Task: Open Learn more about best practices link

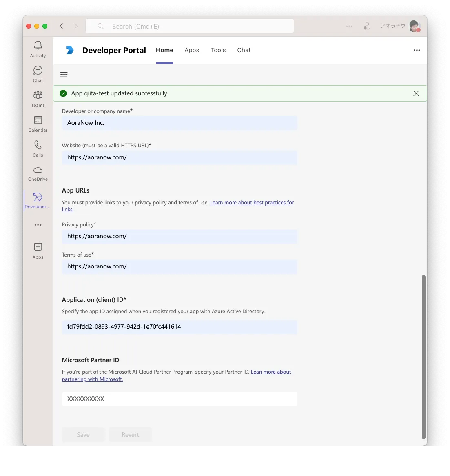Action: tap(252, 202)
